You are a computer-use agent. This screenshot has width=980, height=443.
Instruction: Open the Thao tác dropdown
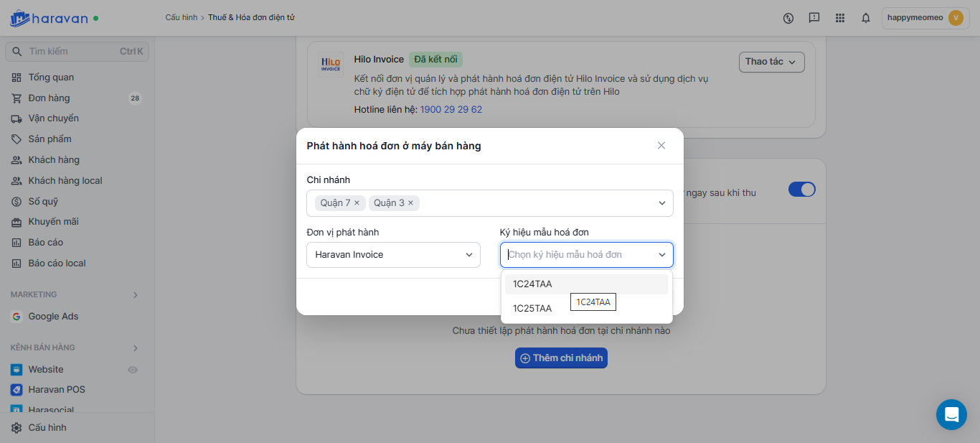[771, 62]
